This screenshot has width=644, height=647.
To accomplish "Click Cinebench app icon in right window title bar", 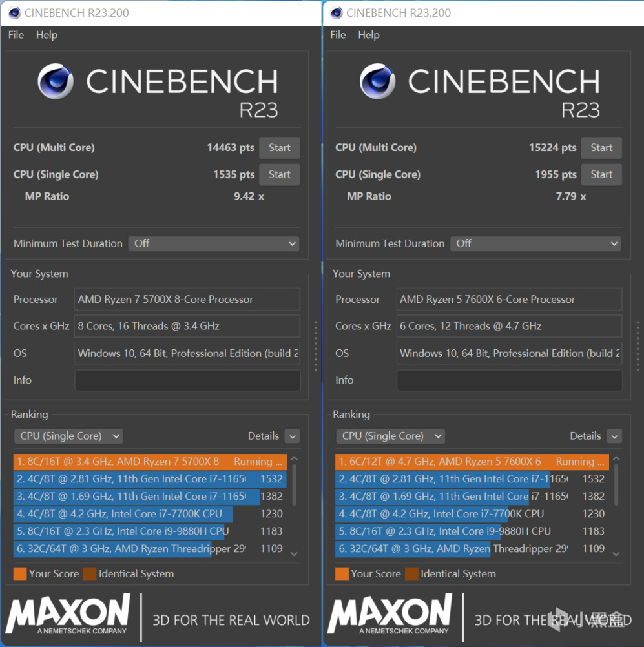I will 337,13.
